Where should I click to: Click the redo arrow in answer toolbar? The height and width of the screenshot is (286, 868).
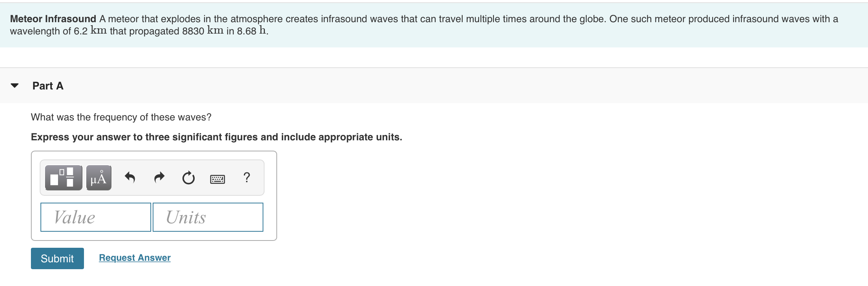coord(160,177)
